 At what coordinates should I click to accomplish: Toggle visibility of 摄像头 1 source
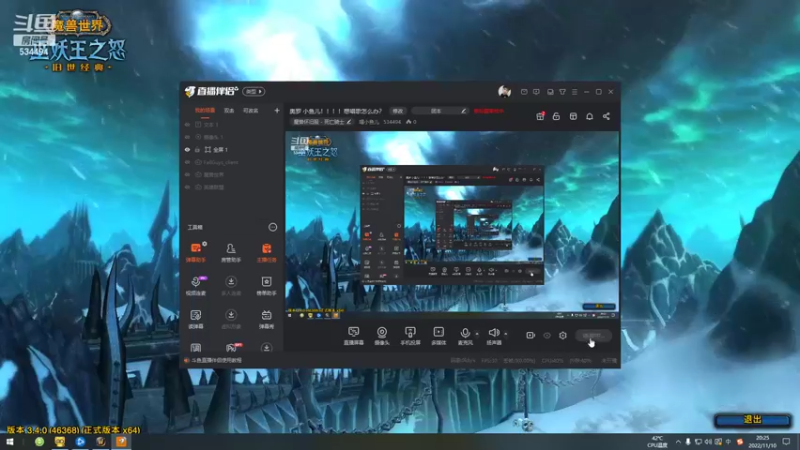tap(187, 137)
